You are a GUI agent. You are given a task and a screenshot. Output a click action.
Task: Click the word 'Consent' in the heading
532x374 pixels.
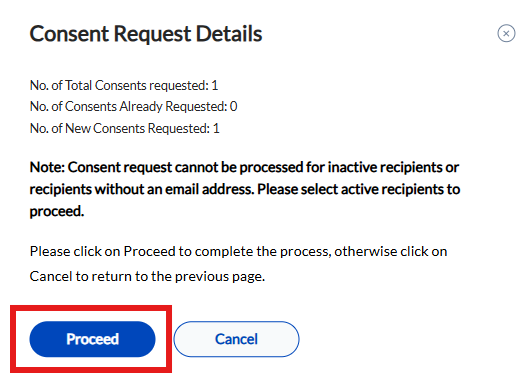click(x=69, y=34)
